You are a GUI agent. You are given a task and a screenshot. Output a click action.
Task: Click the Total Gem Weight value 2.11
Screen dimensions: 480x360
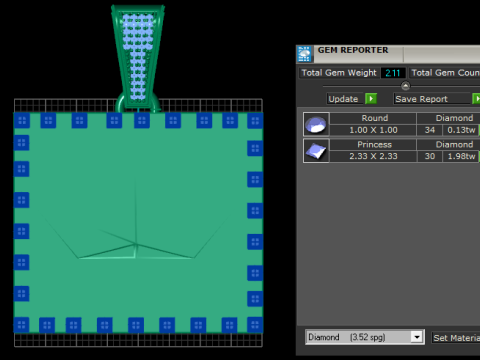click(393, 73)
